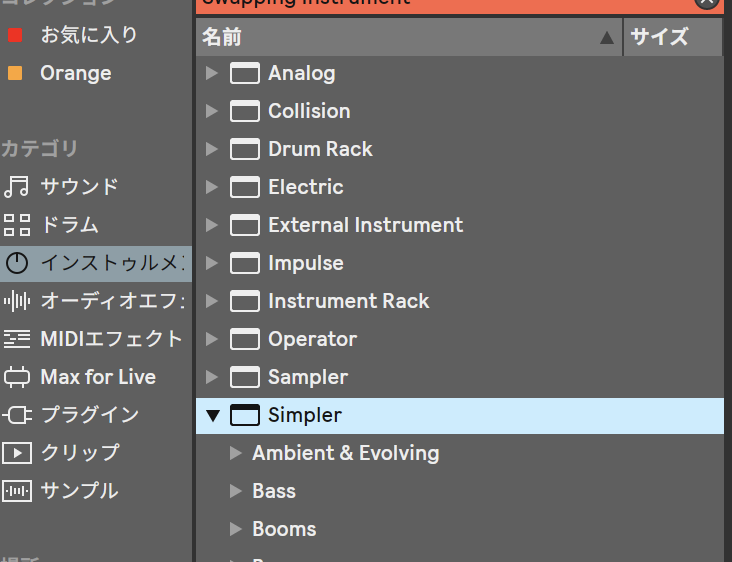Open the MIDI Effects category icon
The height and width of the screenshot is (562, 732).
pyautogui.click(x=17, y=339)
